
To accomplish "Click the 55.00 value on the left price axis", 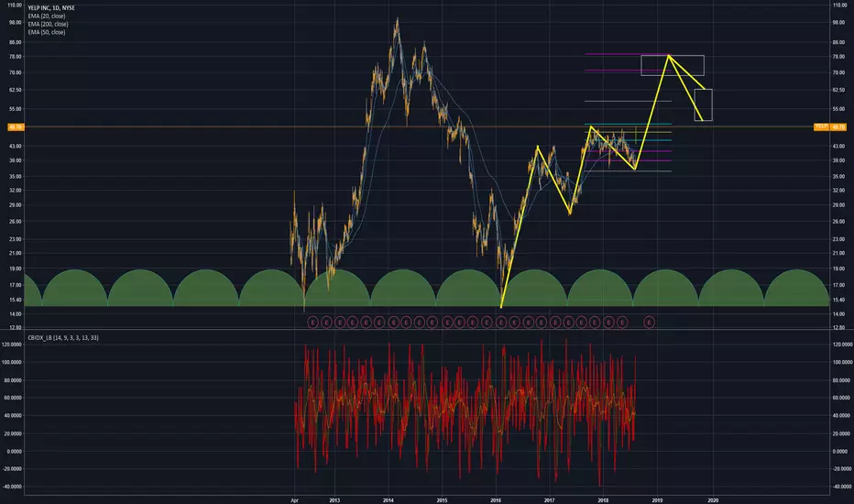I will coord(16,110).
